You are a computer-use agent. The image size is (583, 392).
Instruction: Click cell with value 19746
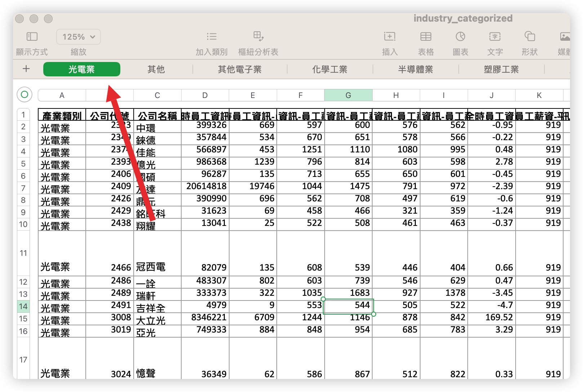pos(253,188)
